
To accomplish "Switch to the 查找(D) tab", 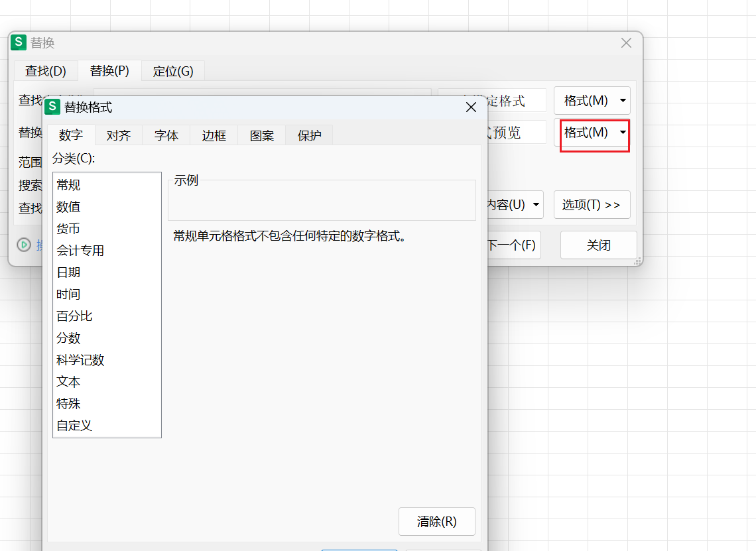I will point(46,71).
